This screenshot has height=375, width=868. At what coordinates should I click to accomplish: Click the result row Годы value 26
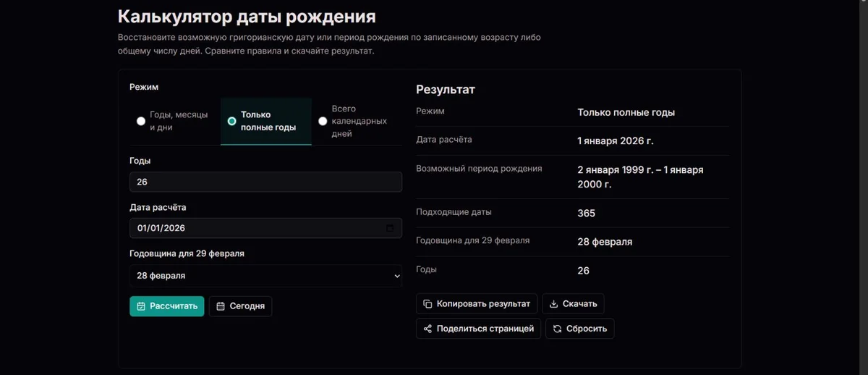tap(583, 271)
